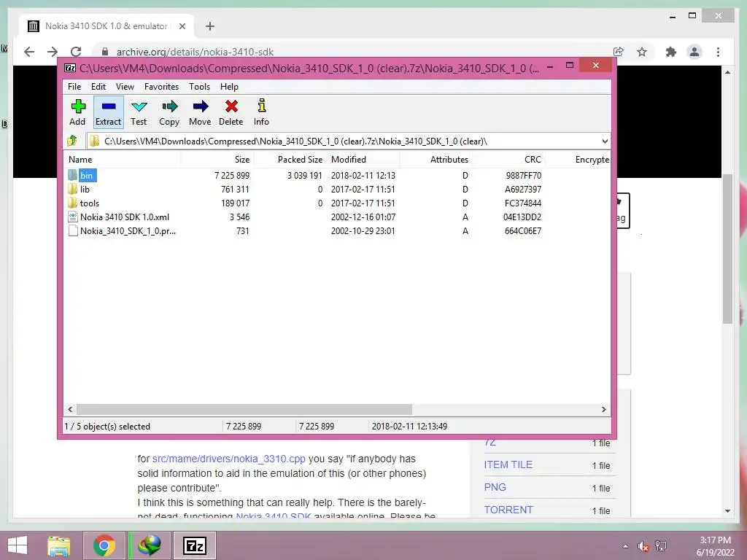Close the Nokia 3410 SDK tab
Viewport: 747px width, 560px height.
(182, 26)
